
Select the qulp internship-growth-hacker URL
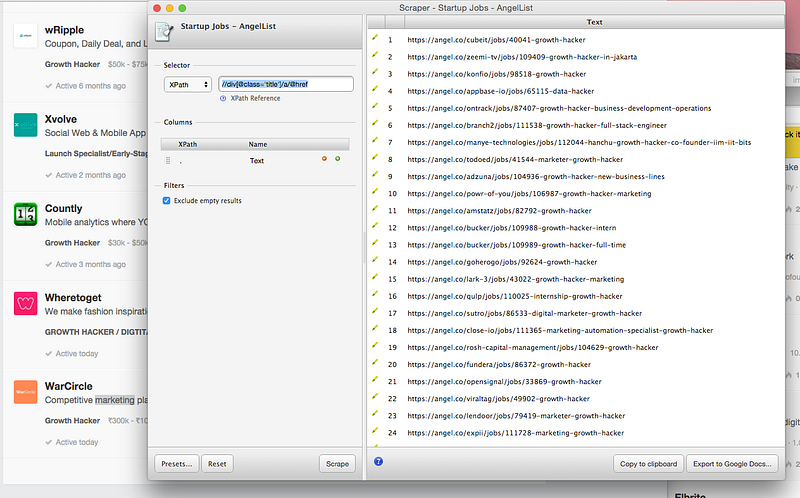pyautogui.click(x=515, y=296)
